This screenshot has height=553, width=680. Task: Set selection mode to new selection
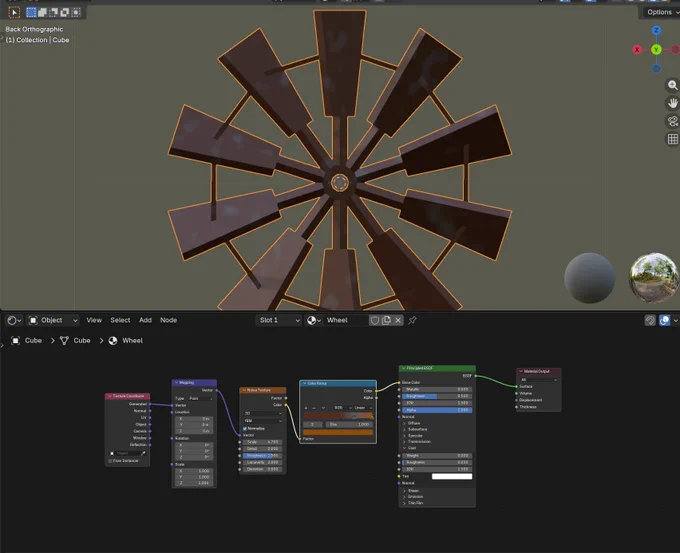31,12
